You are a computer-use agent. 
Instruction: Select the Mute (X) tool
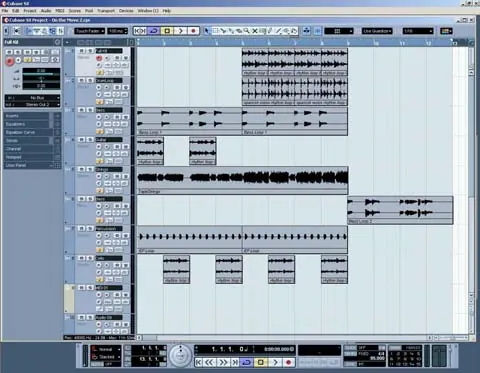(255, 31)
